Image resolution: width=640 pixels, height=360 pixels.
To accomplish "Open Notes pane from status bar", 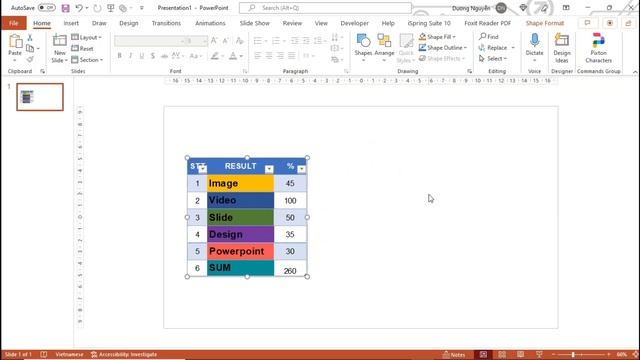I will click(x=454, y=354).
